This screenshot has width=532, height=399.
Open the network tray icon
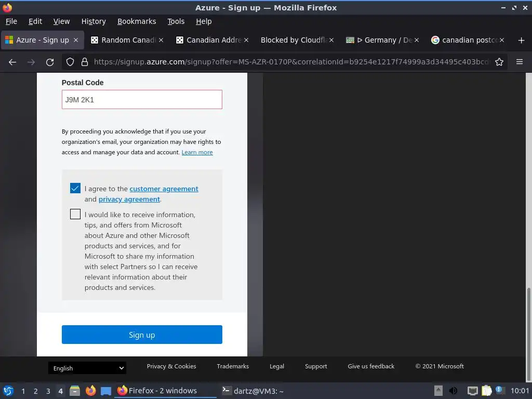tap(472, 391)
